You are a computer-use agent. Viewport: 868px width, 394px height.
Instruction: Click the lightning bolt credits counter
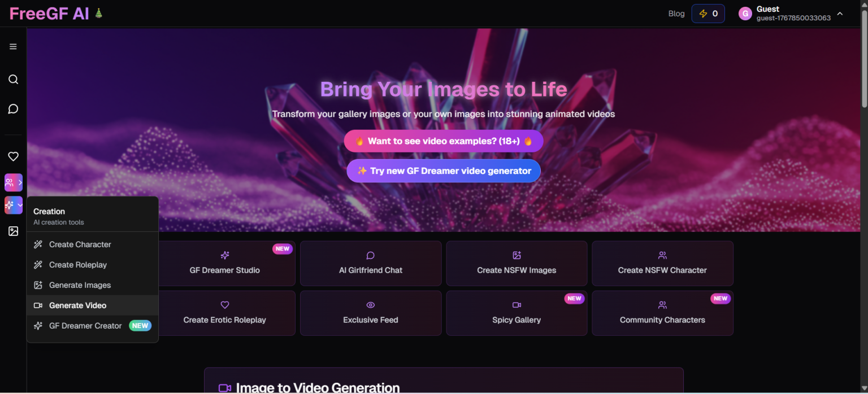click(x=708, y=13)
